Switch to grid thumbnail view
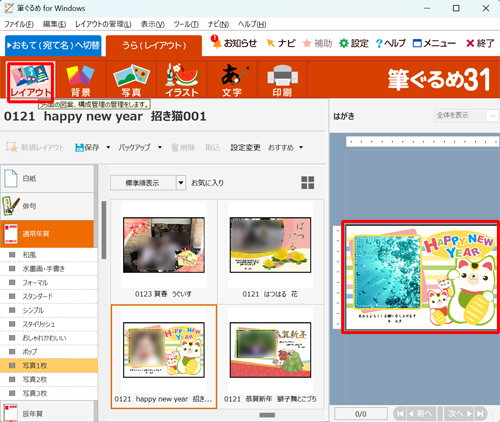Viewport: 500px width, 422px height. point(307,183)
